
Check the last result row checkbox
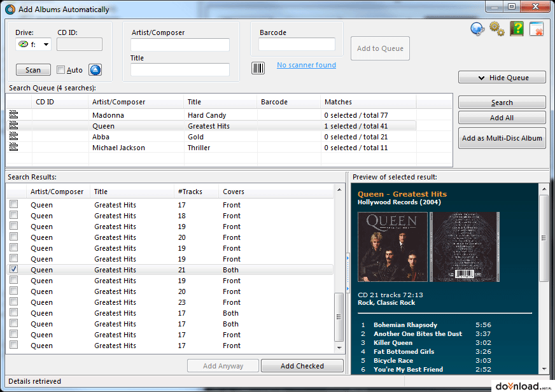(14, 345)
